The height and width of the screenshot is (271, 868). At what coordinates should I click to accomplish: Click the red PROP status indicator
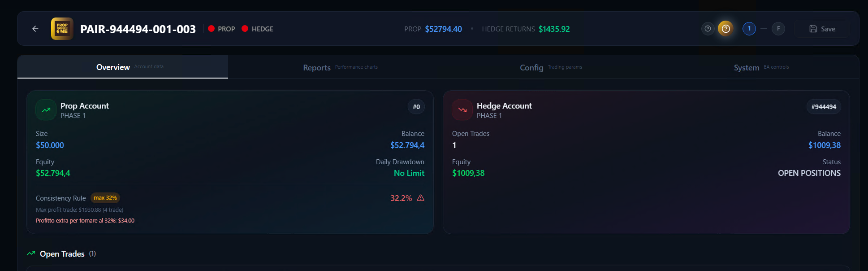[212, 29]
